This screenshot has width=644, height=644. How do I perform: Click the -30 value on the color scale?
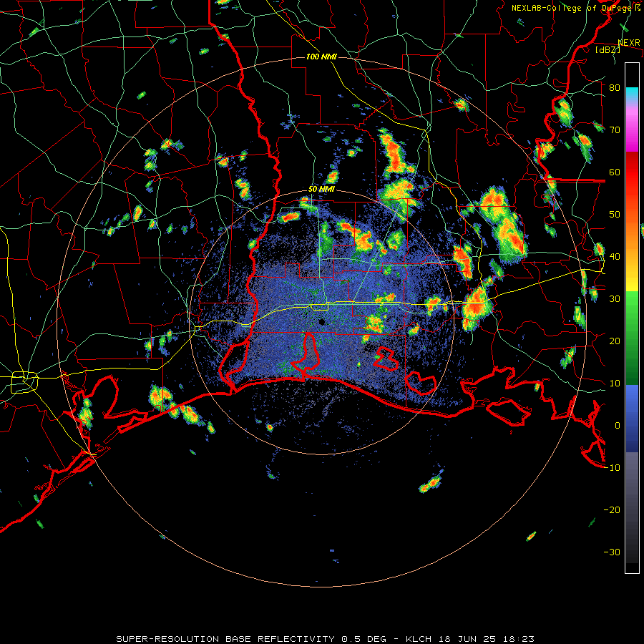[612, 552]
